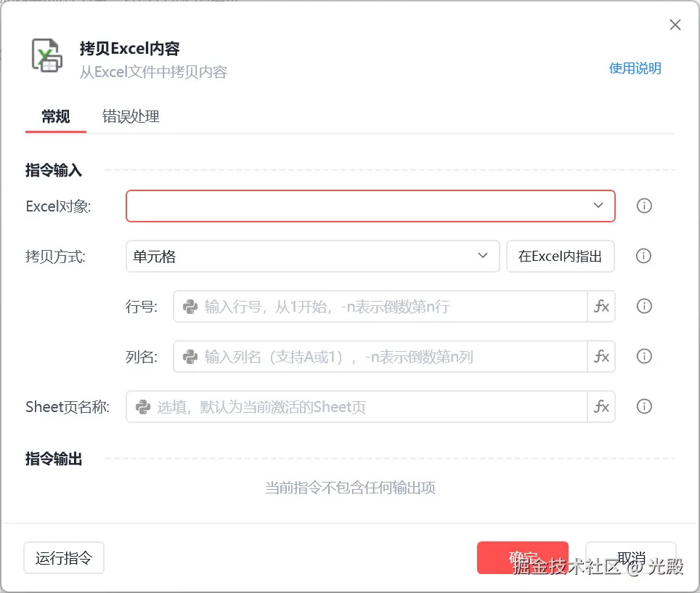Click the Python icon in 行号 field
The width and height of the screenshot is (700, 593).
(190, 307)
